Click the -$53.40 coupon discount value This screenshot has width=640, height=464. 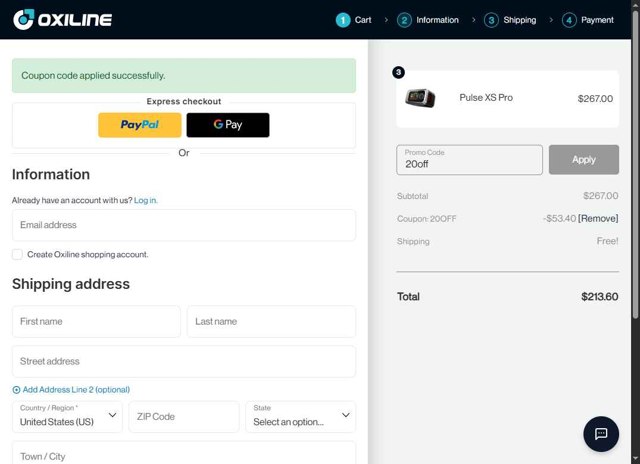[x=559, y=218]
